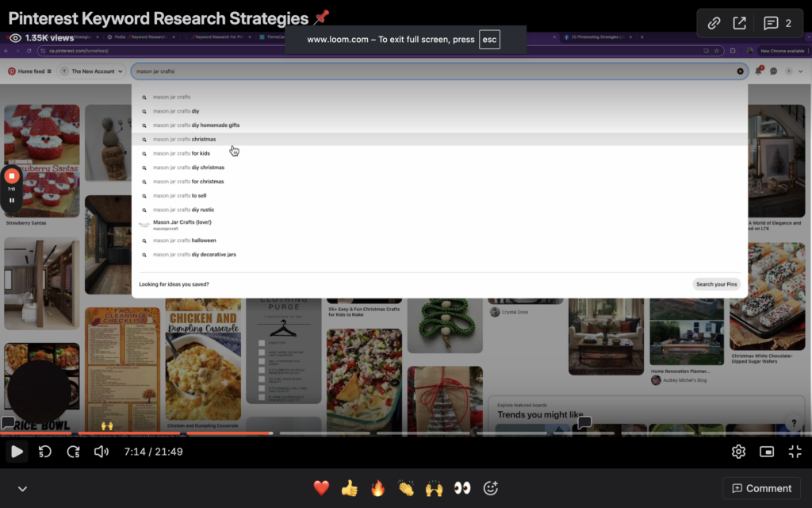Open Strawberry Santas pin
812x508 pixels.
pyautogui.click(x=42, y=160)
